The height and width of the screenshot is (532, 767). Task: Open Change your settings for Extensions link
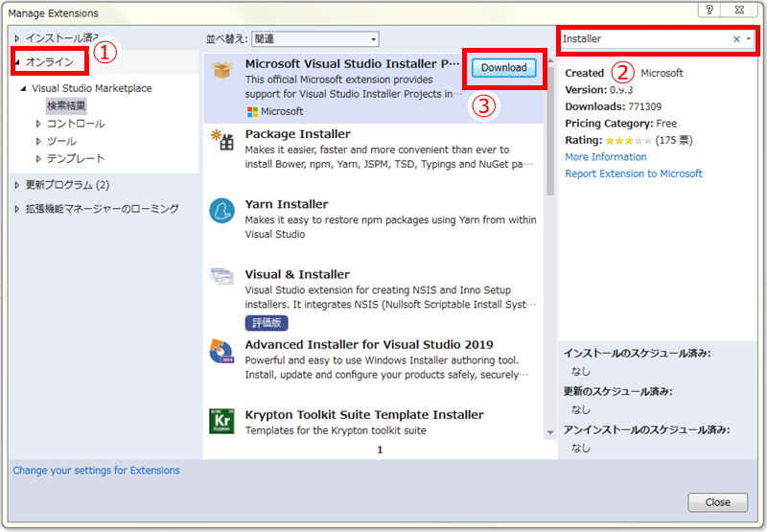coord(97,471)
